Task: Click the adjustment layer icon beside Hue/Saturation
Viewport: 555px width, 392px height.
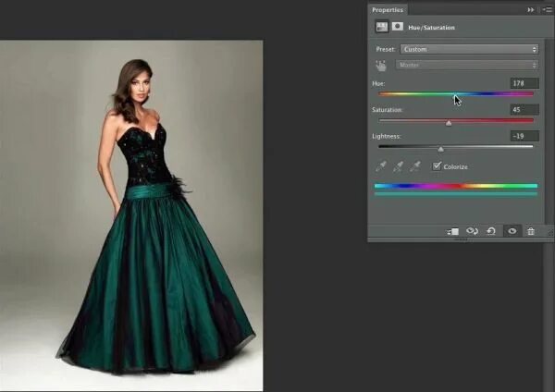Action: 381,27
